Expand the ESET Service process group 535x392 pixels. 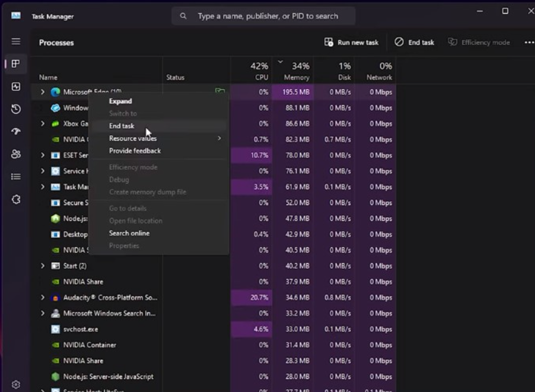(42, 155)
